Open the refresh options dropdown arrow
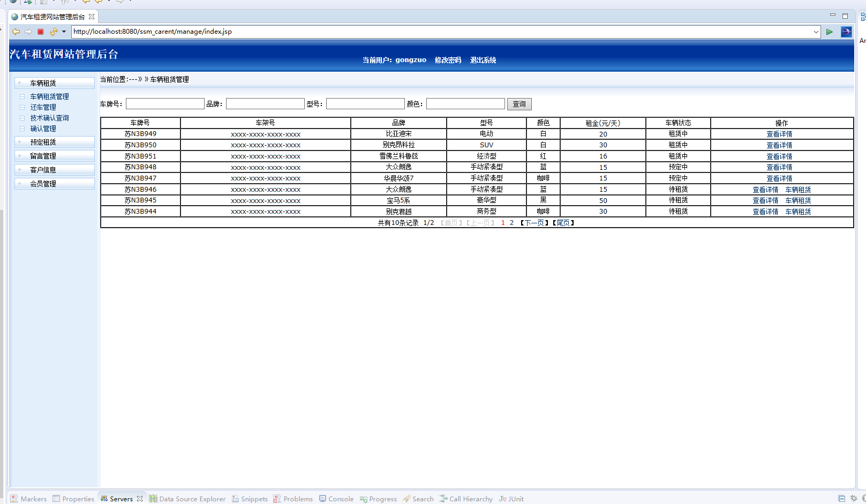The image size is (866, 504). 64,32
